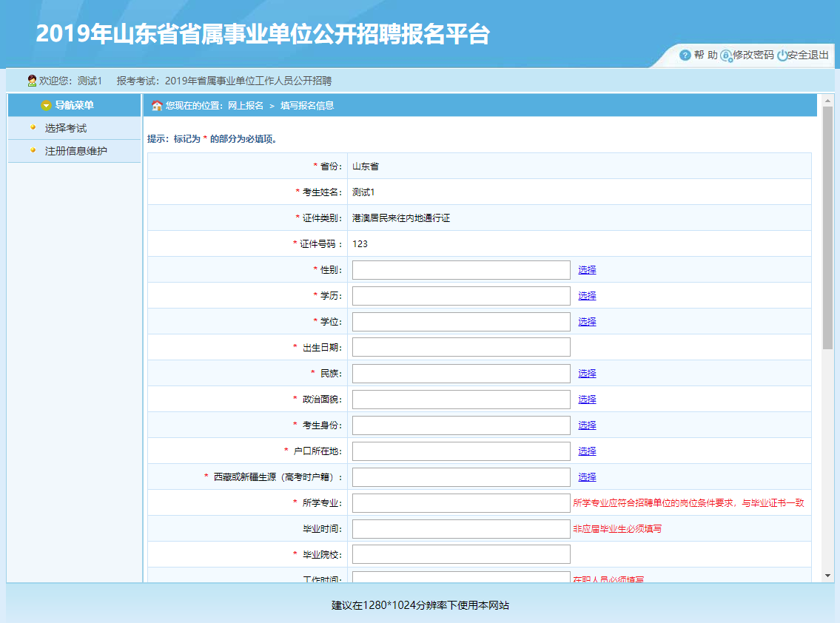Viewport: 840px width, 623px height.
Task: Click 安全退出 to log out
Action: [x=808, y=55]
